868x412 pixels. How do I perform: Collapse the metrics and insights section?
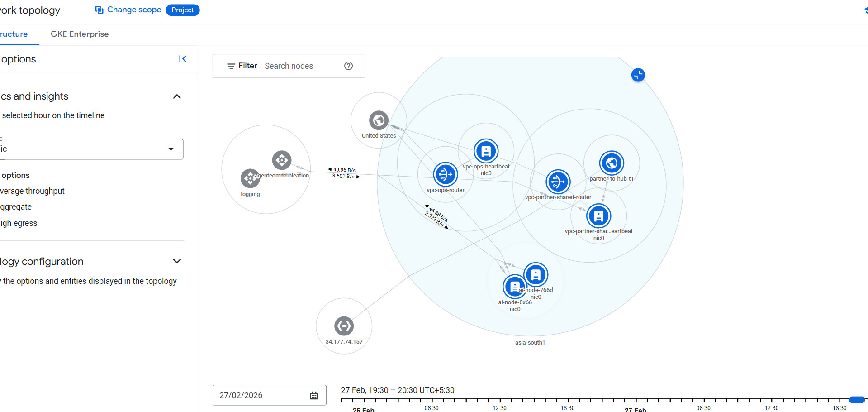coord(177,96)
